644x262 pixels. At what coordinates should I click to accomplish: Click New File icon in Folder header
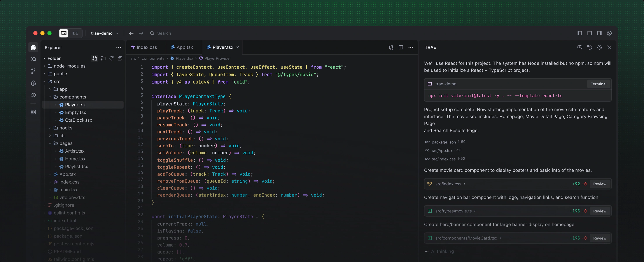point(94,58)
